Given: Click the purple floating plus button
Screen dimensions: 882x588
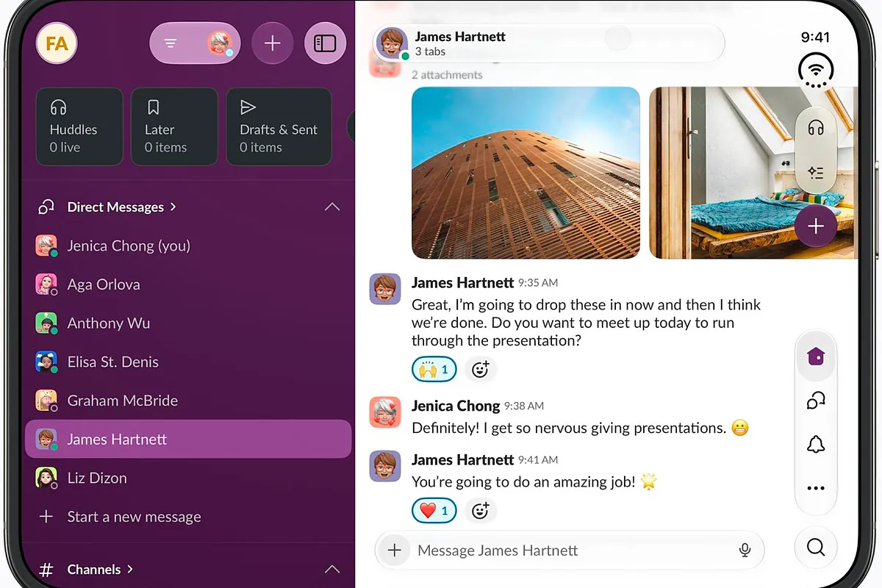Looking at the screenshot, I should coord(816,226).
